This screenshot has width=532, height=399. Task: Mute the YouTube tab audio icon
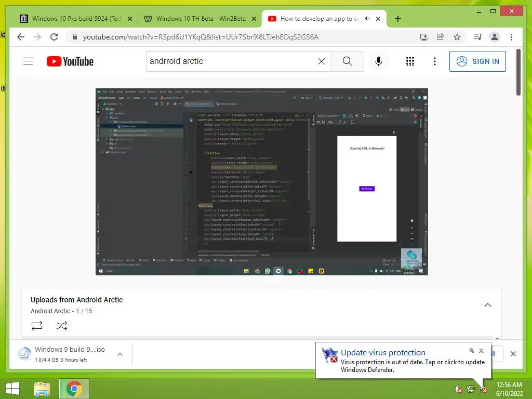pos(367,19)
